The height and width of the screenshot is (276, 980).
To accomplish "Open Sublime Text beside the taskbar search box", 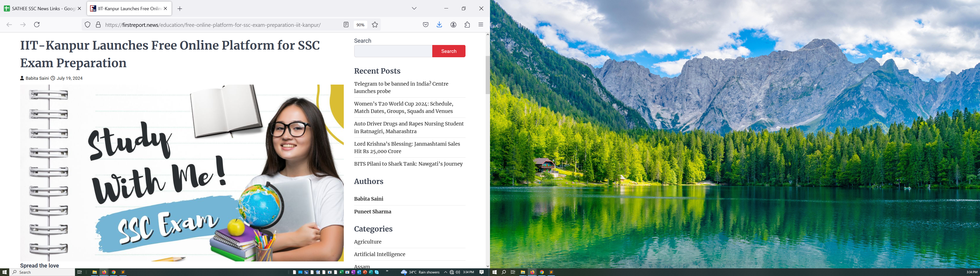I will 123,272.
